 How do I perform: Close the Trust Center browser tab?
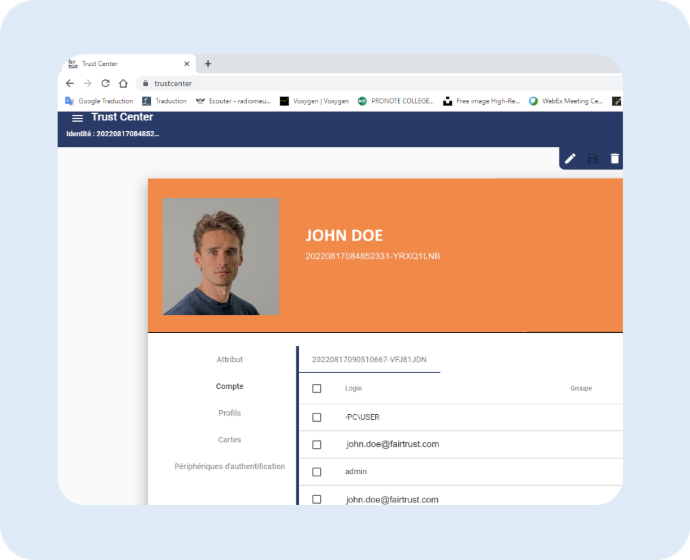click(186, 63)
